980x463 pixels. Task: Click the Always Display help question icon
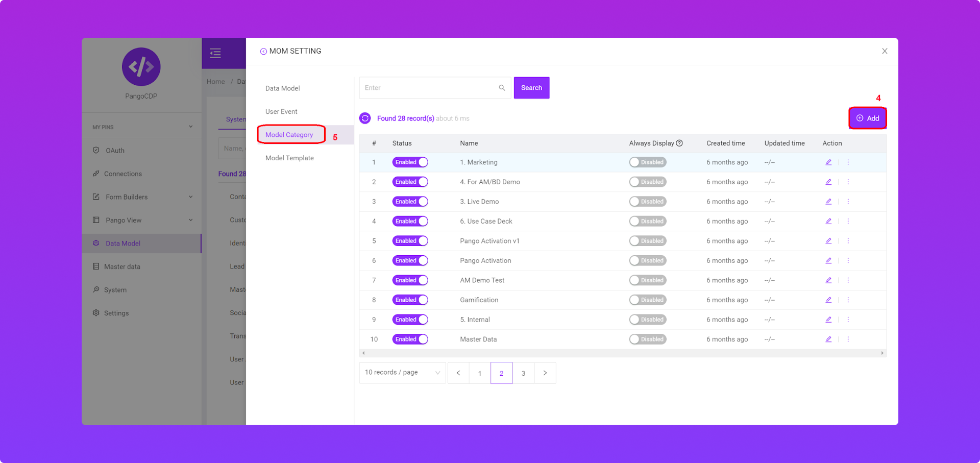point(679,143)
